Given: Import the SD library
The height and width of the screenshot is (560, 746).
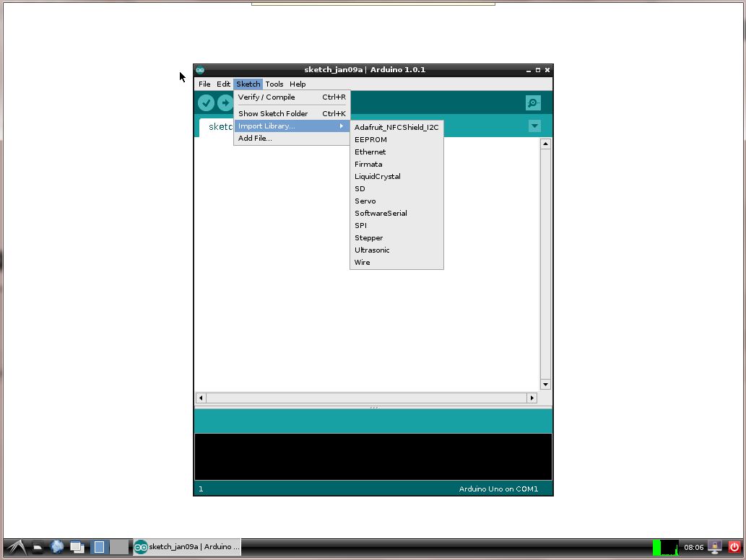Looking at the screenshot, I should [396, 189].
